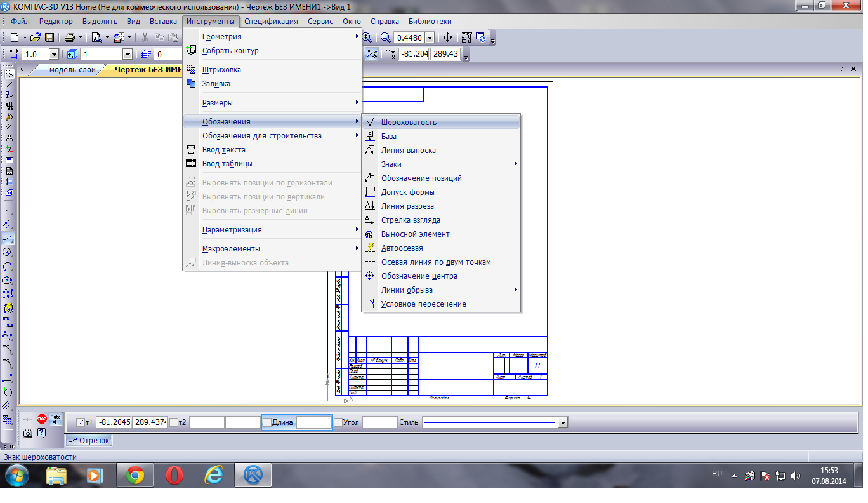Open Opera browser from the taskbar

coord(174,475)
